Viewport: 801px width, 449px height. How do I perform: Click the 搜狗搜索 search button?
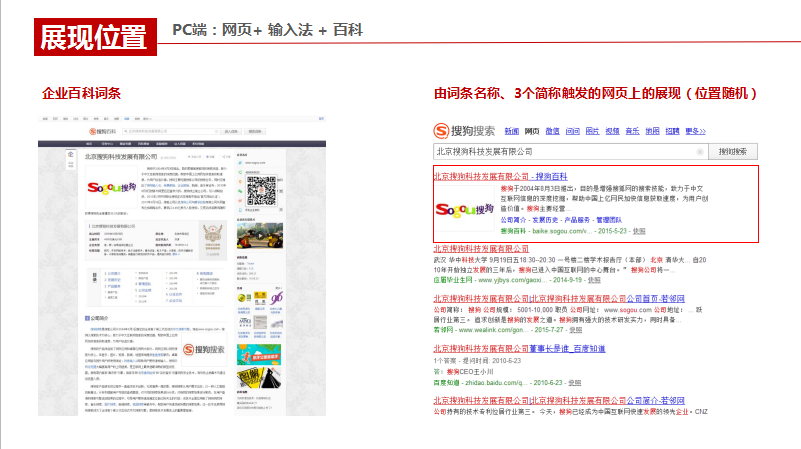tap(733, 152)
